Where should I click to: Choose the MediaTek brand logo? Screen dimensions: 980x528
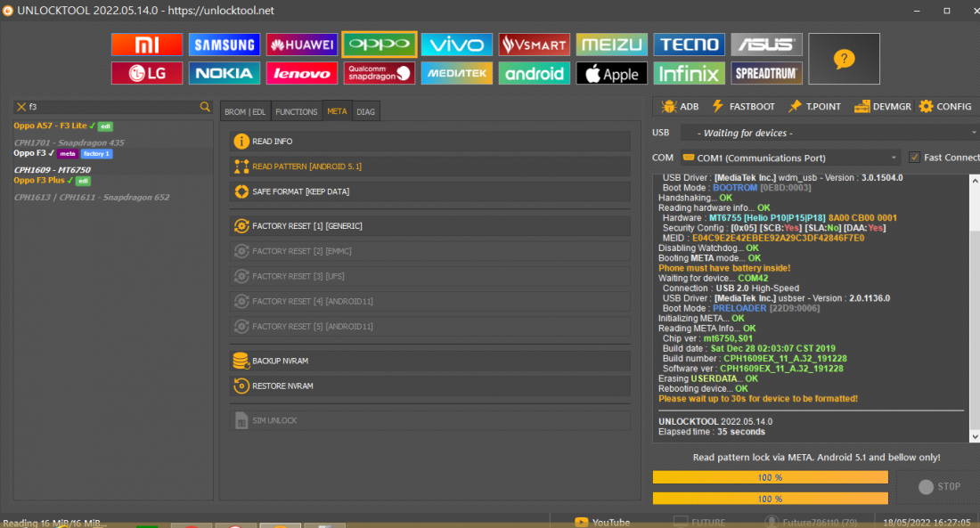pyautogui.click(x=457, y=73)
